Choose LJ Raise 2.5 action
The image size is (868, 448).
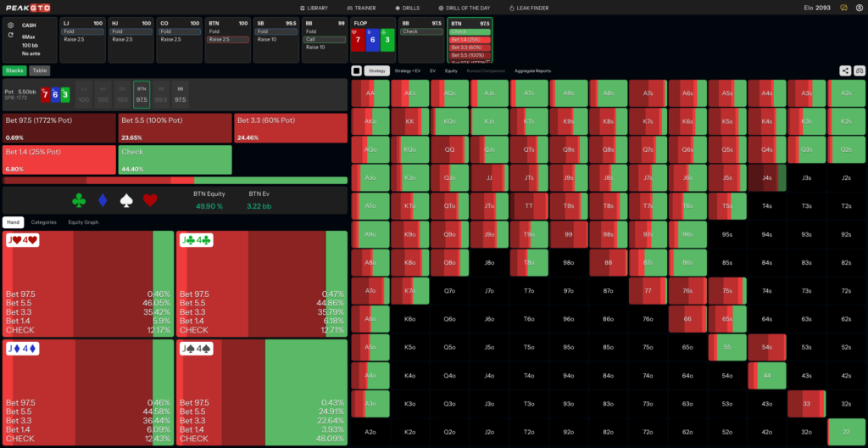pyautogui.click(x=82, y=39)
